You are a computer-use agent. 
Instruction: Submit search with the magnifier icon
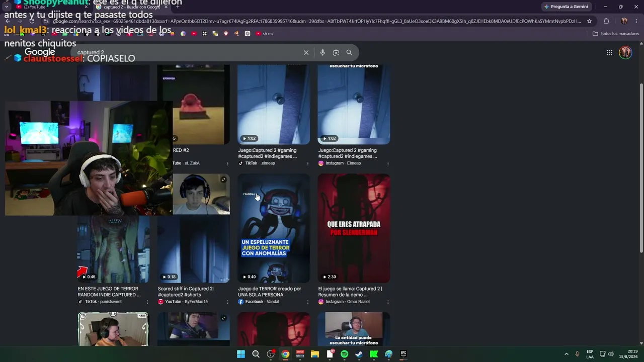click(349, 52)
